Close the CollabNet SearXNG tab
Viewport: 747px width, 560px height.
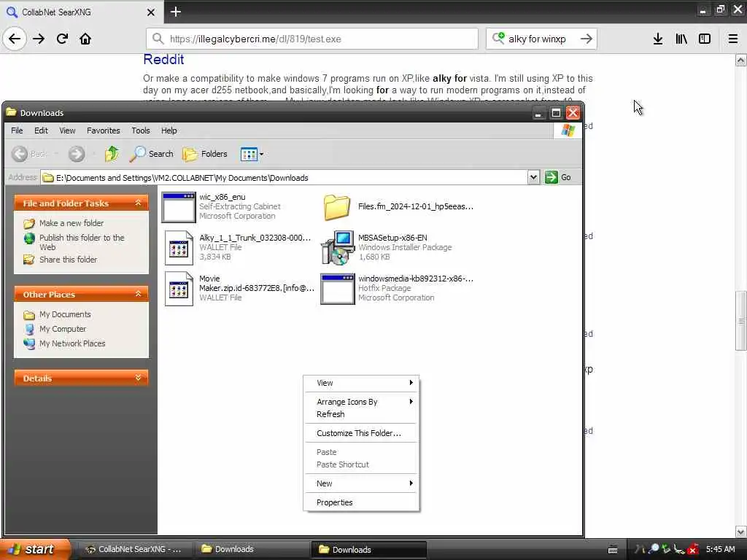point(150,12)
